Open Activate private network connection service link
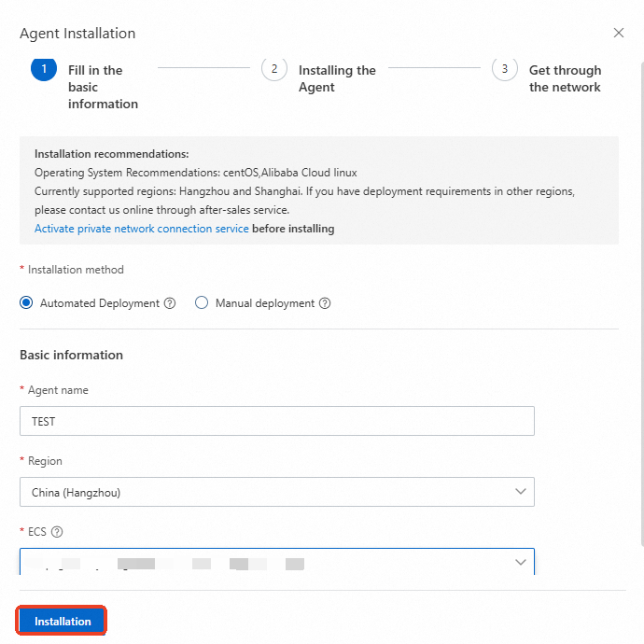This screenshot has height=644, width=644. [x=142, y=229]
